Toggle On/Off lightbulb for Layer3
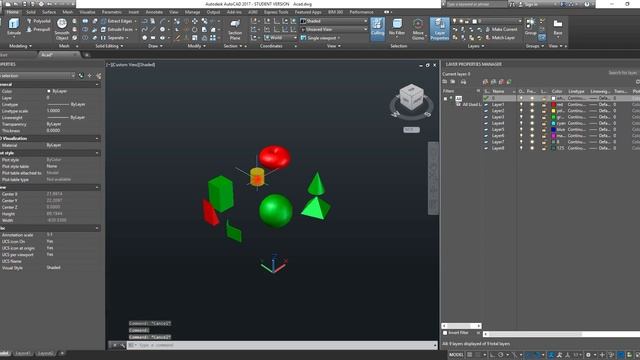Viewport: 640px width, 360px height. (x=521, y=117)
